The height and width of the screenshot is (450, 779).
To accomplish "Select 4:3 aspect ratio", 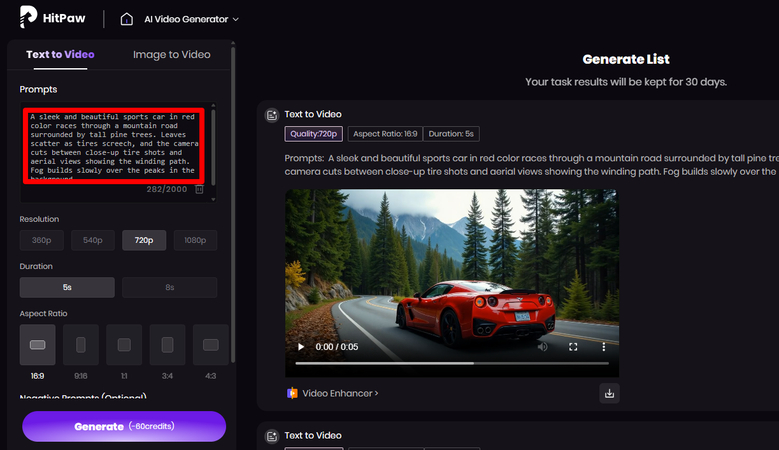I will point(211,345).
